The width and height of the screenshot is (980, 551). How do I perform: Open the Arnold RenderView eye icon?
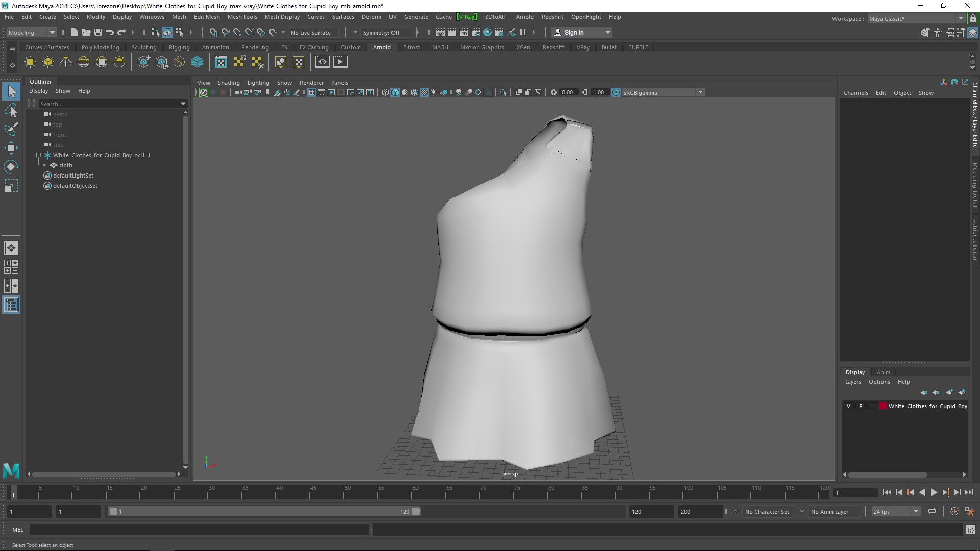point(322,62)
